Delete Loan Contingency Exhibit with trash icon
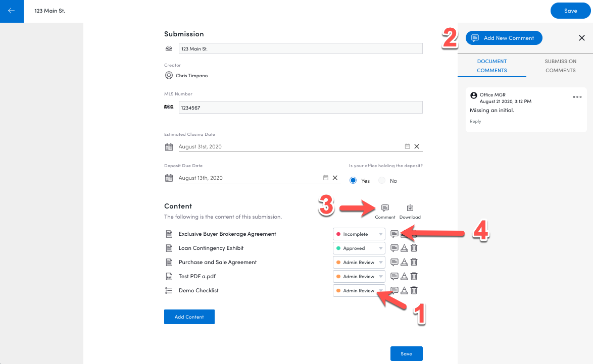Screen dimensions: 593x364 click(x=414, y=248)
